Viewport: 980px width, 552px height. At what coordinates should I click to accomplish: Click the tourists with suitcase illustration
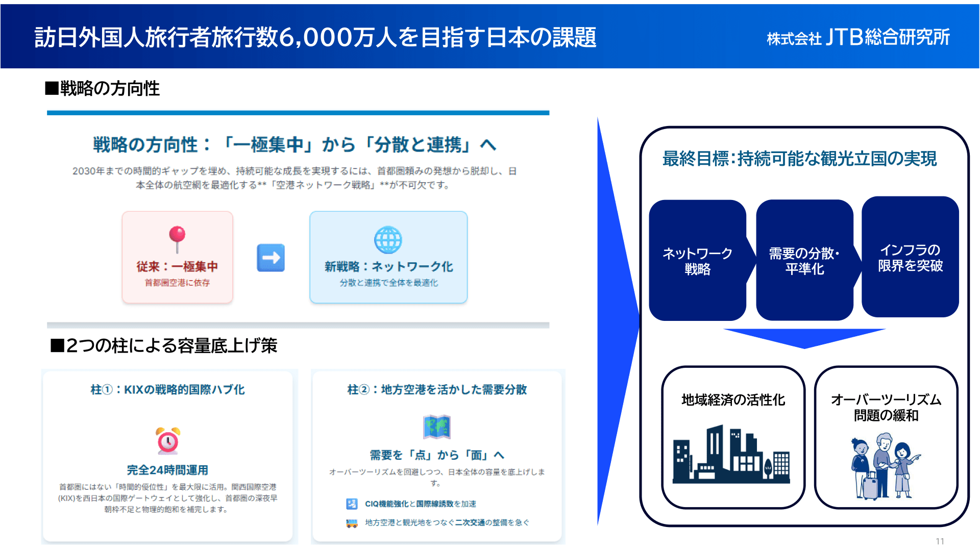coord(885,466)
